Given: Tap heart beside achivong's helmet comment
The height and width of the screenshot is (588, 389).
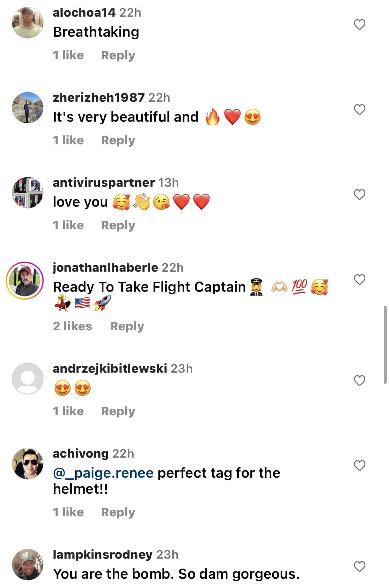Looking at the screenshot, I should coord(359,466).
